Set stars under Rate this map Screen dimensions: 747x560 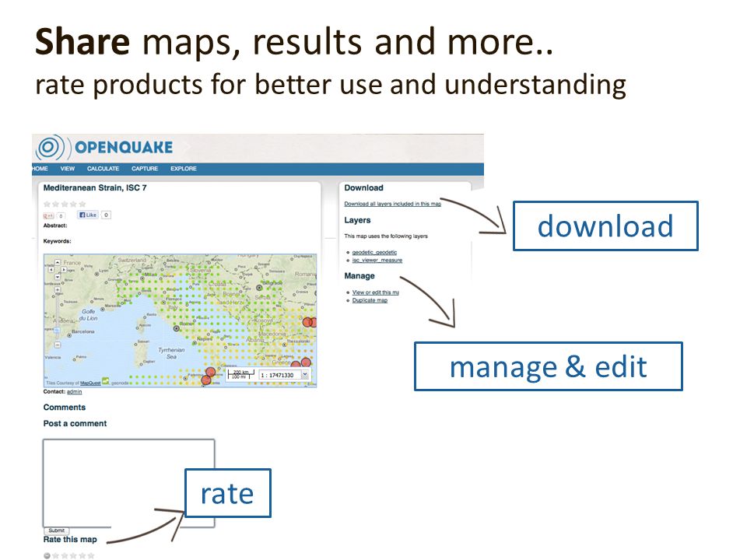pos(73,555)
